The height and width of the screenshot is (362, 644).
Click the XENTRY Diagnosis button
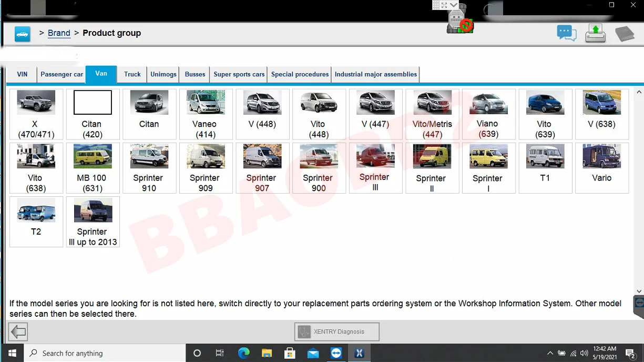click(336, 331)
